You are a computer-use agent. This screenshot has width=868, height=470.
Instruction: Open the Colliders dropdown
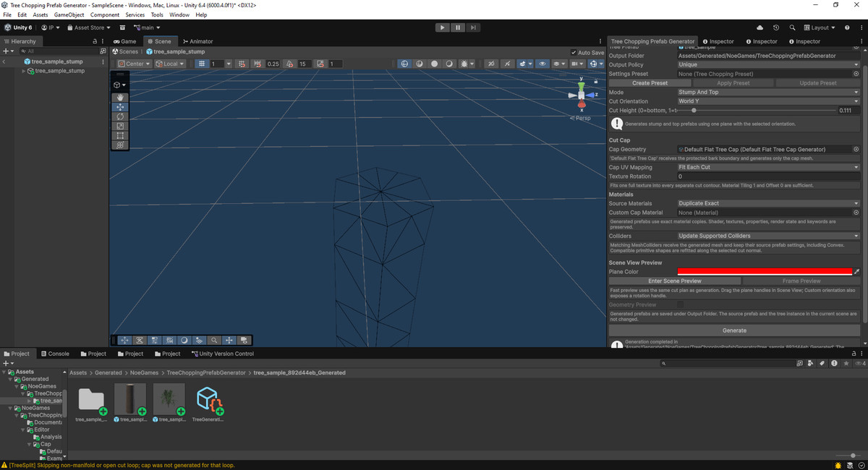click(x=768, y=236)
